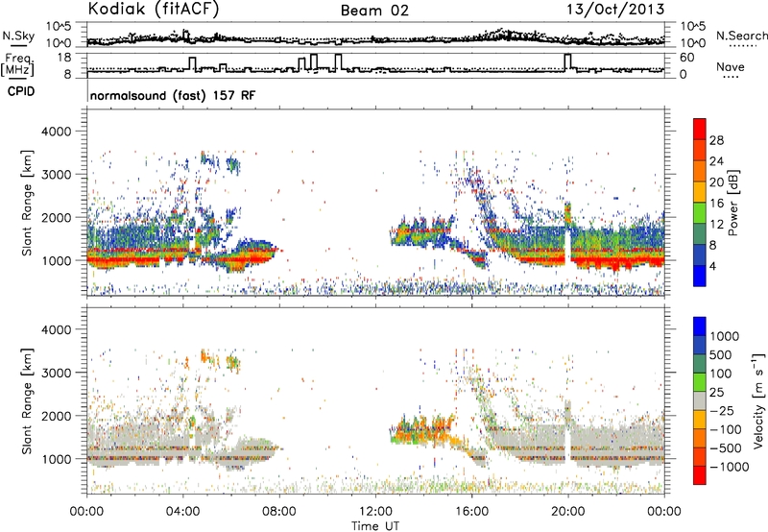768x532 pixels.
Task: Click the frequency spike near 20:00 UT
Action: coord(567,62)
